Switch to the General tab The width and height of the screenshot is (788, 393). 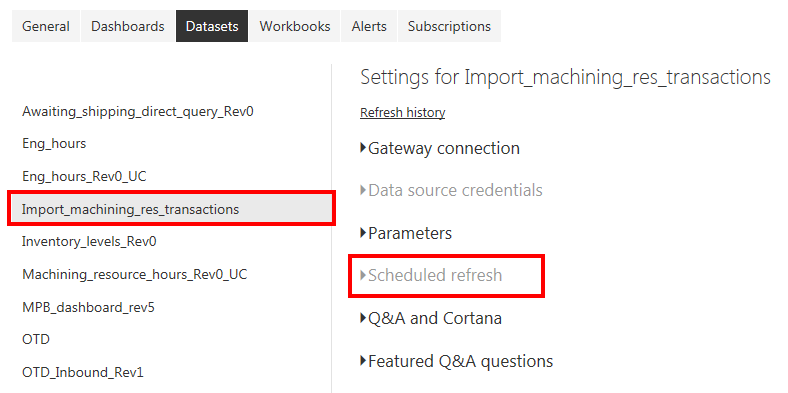click(46, 26)
